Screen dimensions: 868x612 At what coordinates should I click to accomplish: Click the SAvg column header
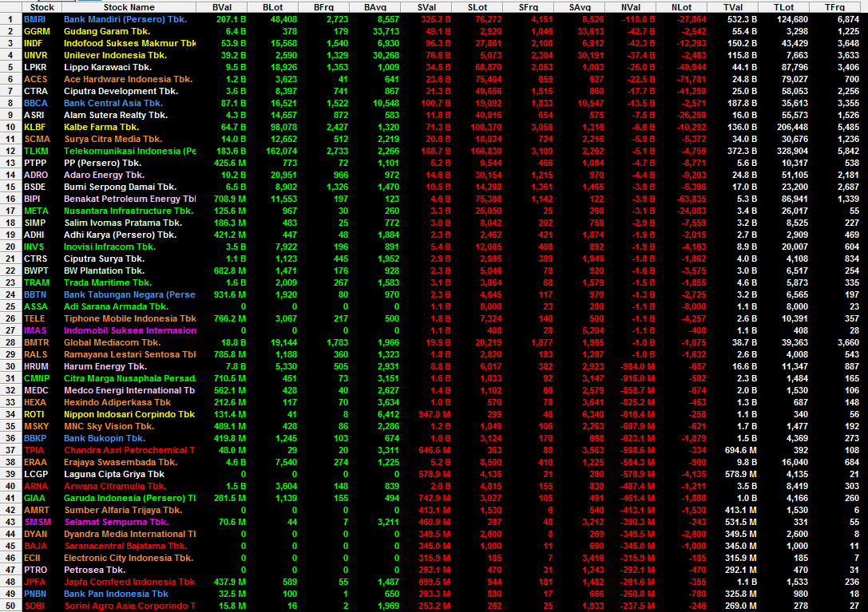coord(580,7)
